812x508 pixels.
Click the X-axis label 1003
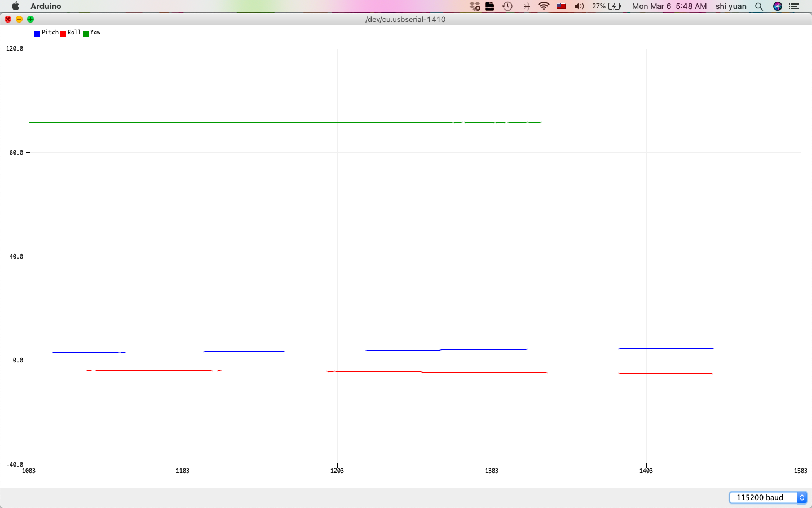(x=29, y=471)
